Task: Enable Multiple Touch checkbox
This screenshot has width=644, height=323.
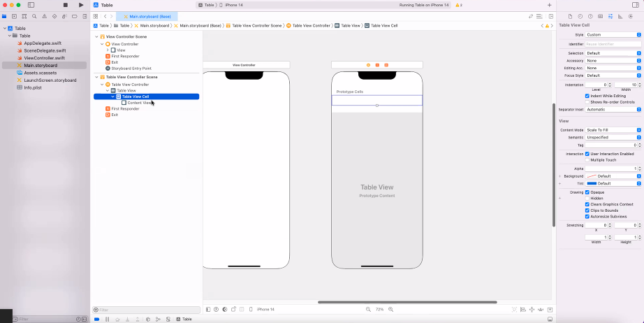Action: tap(587, 160)
